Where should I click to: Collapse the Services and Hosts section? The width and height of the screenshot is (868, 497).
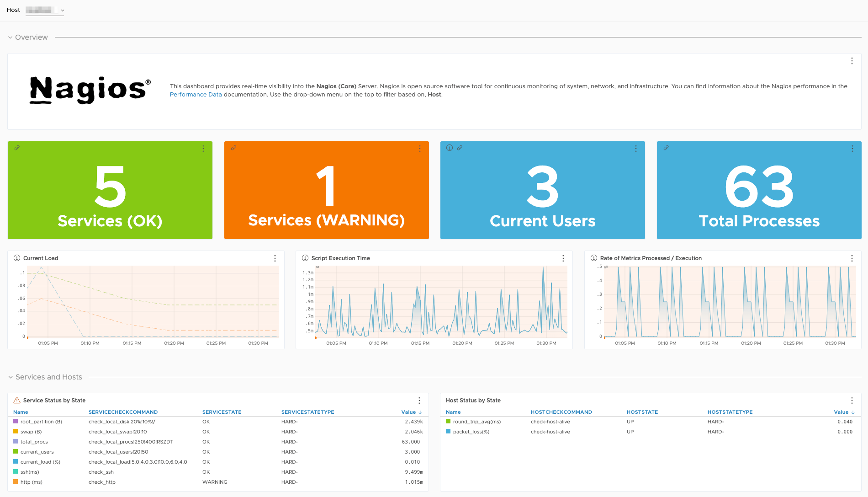(10, 377)
